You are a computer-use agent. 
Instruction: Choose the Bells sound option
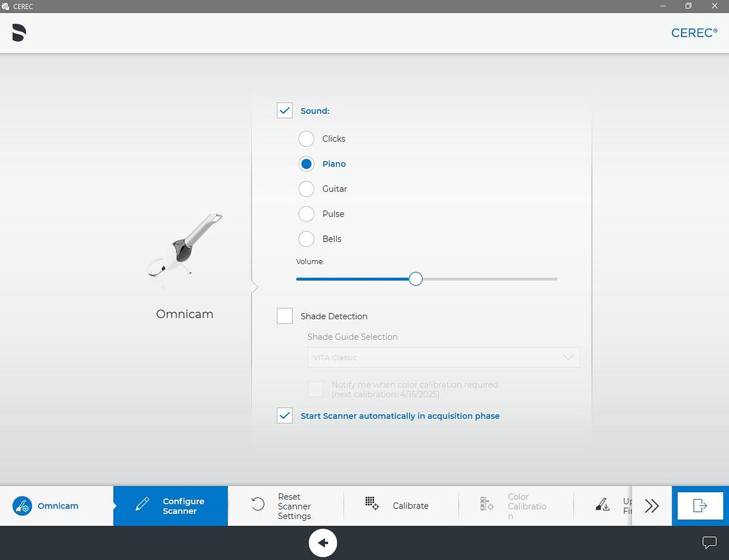(x=306, y=239)
